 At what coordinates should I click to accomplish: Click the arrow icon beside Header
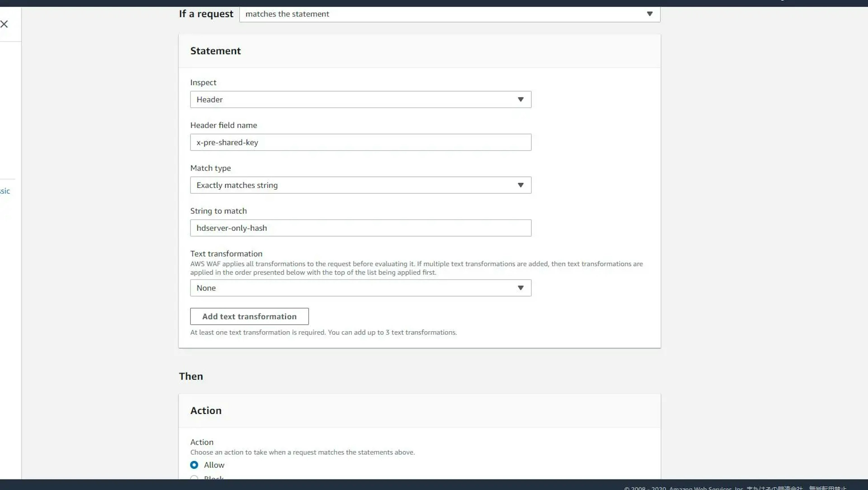pos(520,99)
